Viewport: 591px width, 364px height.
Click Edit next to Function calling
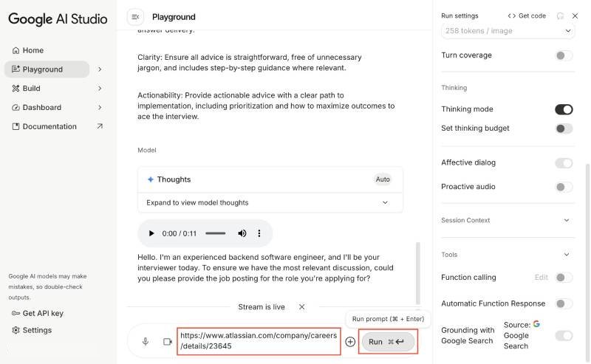click(541, 278)
